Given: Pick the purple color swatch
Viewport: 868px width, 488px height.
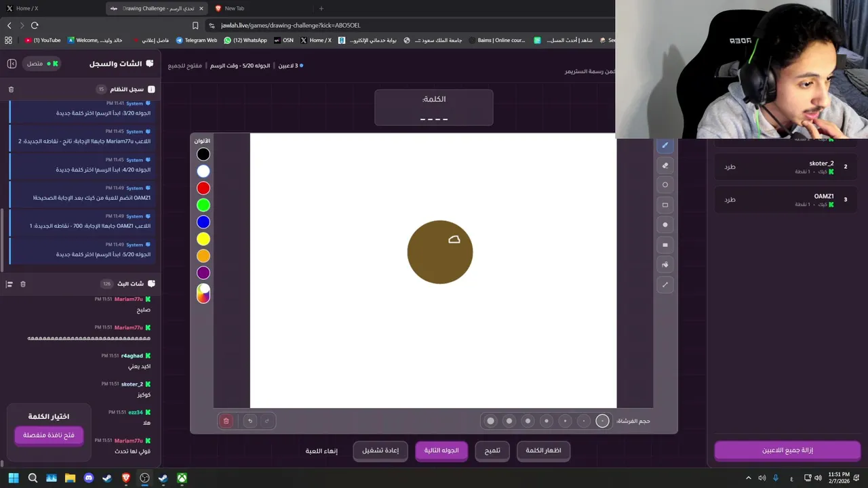Looking at the screenshot, I should click(203, 273).
